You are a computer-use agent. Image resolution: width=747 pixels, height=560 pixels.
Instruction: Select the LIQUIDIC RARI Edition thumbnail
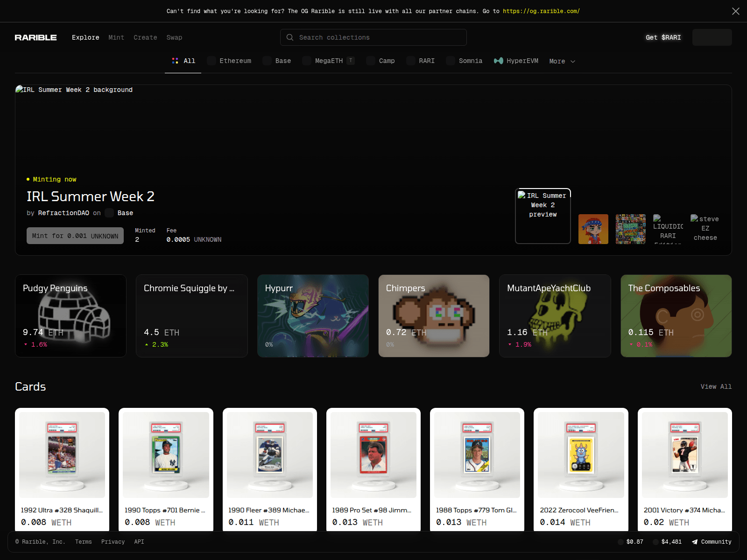668,229
